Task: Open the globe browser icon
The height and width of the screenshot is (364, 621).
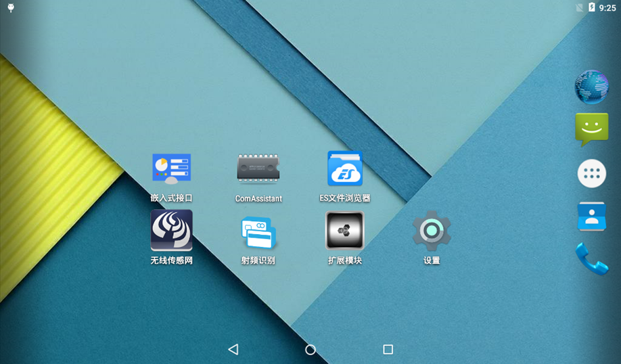Action: [x=592, y=87]
